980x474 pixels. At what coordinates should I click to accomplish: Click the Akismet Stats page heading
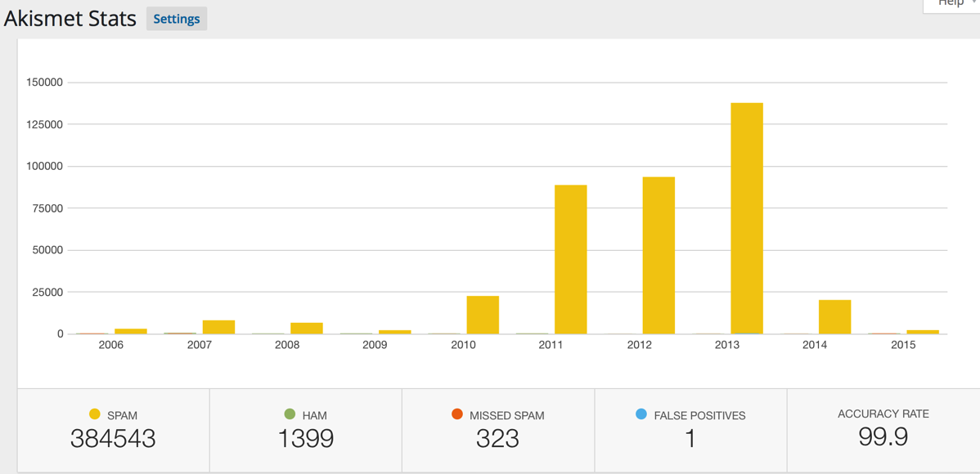[70, 19]
